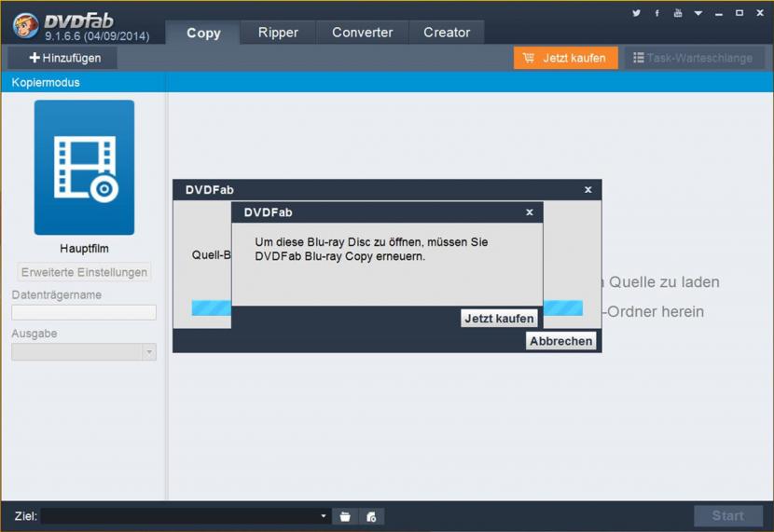Close the inner DVDFab message dialog
Image resolution: width=774 pixels, height=532 pixels.
(530, 212)
